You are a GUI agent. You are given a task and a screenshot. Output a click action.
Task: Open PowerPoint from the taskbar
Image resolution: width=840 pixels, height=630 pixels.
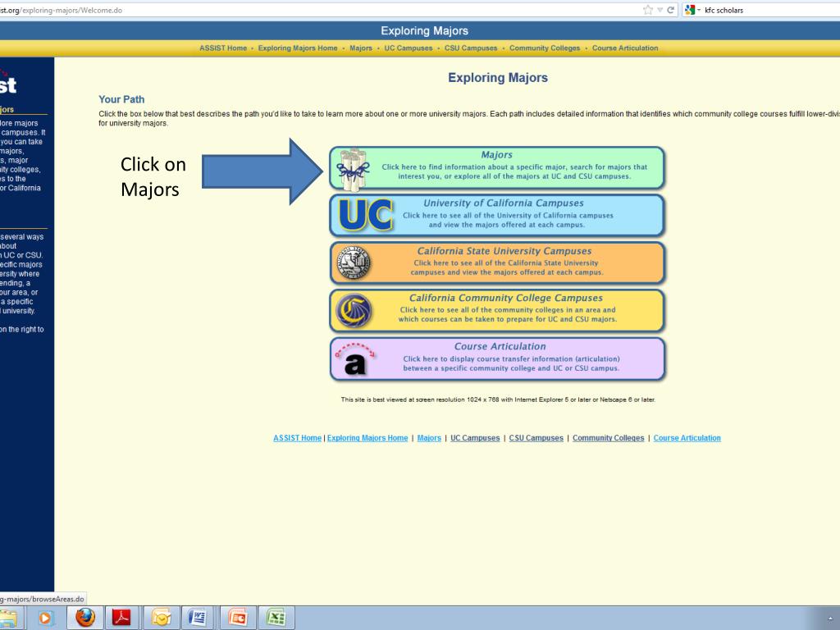[237, 618]
